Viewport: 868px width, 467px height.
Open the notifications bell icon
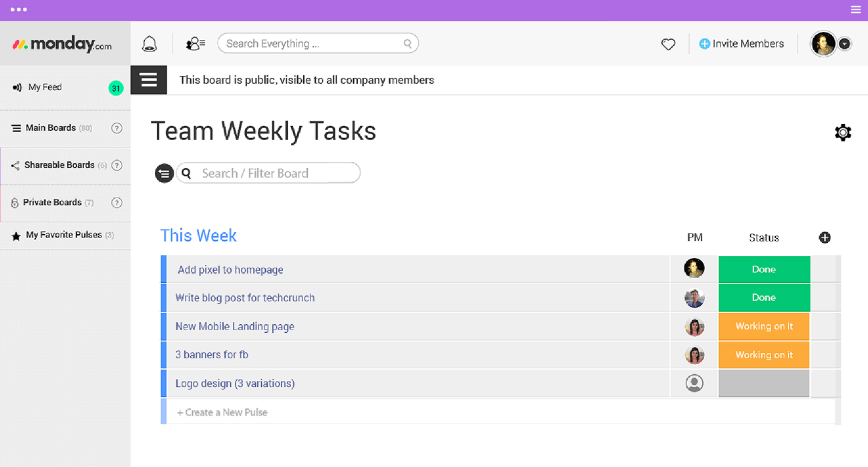149,43
